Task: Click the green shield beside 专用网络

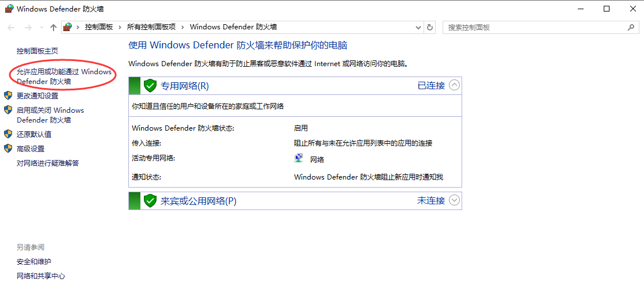Action: click(x=150, y=86)
